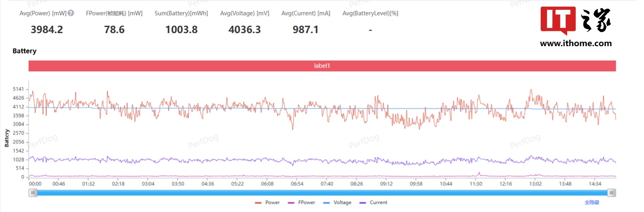Click the Avg(Power) value 3984.2
The height and width of the screenshot is (212, 644).
click(x=47, y=30)
